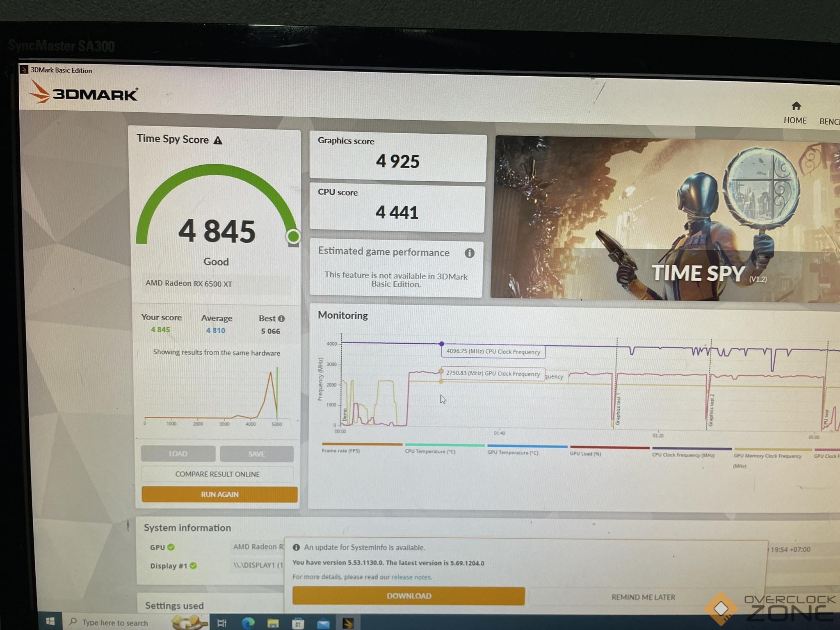
Task: Open the Home icon in navigation
Action: (x=796, y=106)
